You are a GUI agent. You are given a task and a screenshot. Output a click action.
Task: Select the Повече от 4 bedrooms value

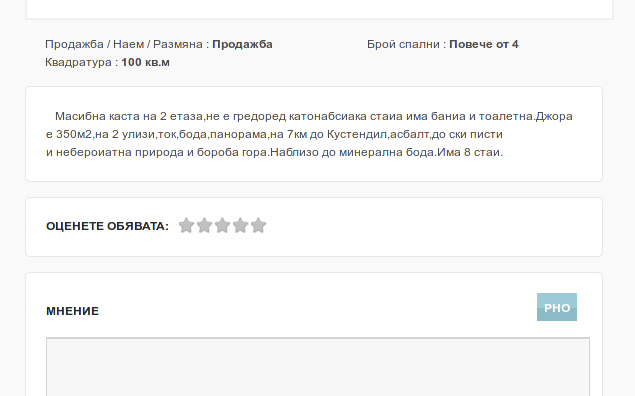point(484,44)
